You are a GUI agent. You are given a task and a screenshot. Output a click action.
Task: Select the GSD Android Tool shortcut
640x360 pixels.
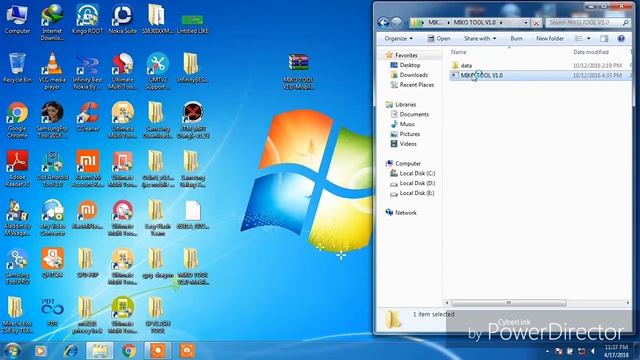[52, 169]
